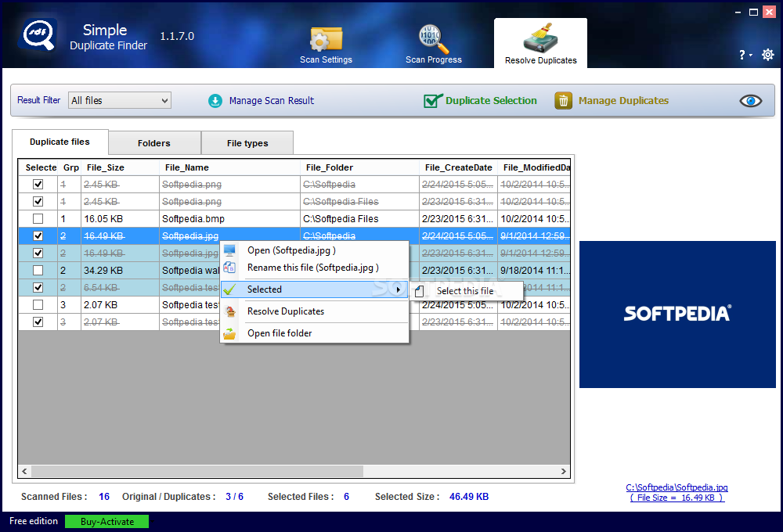The width and height of the screenshot is (783, 532).
Task: Click the open folder icon in context menu
Action: point(229,333)
